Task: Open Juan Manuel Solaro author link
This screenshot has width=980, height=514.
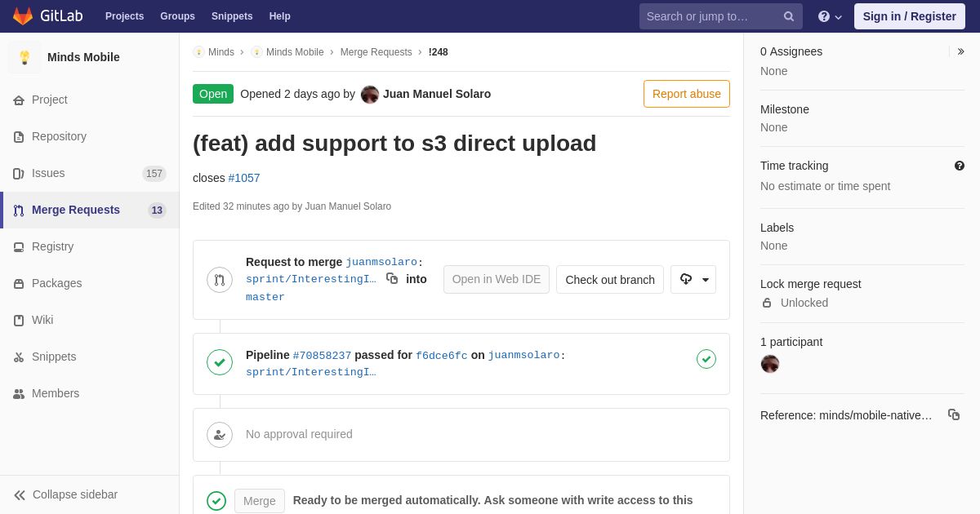Action: tap(437, 94)
